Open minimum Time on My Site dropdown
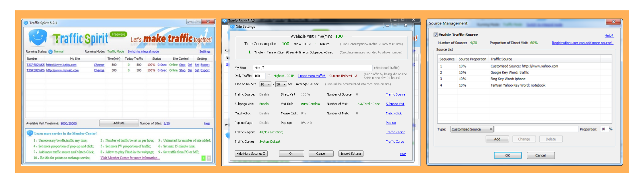Image resolution: width=644 pixels, height=173 pixels. click(x=265, y=84)
